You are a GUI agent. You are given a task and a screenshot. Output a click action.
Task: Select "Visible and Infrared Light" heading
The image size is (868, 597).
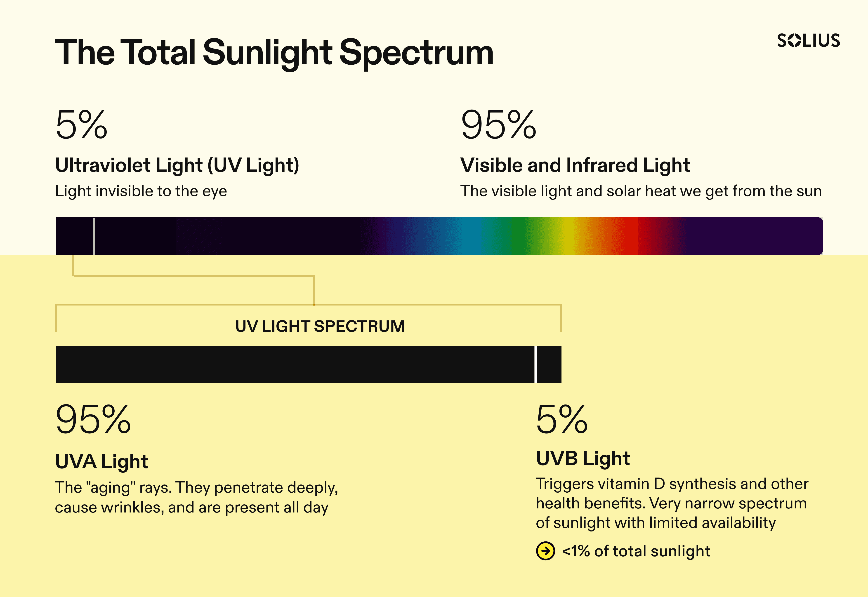(575, 165)
